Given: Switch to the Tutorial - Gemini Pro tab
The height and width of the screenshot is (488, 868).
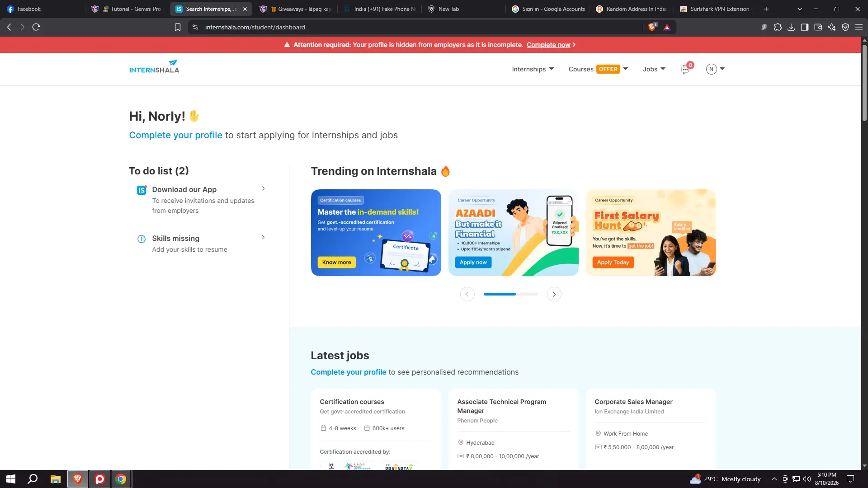Looking at the screenshot, I should click(x=127, y=9).
